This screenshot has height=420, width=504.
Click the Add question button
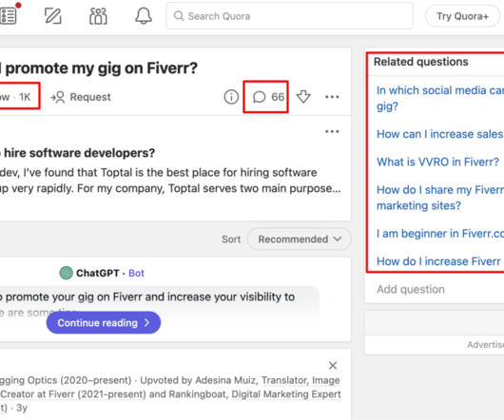point(411,289)
